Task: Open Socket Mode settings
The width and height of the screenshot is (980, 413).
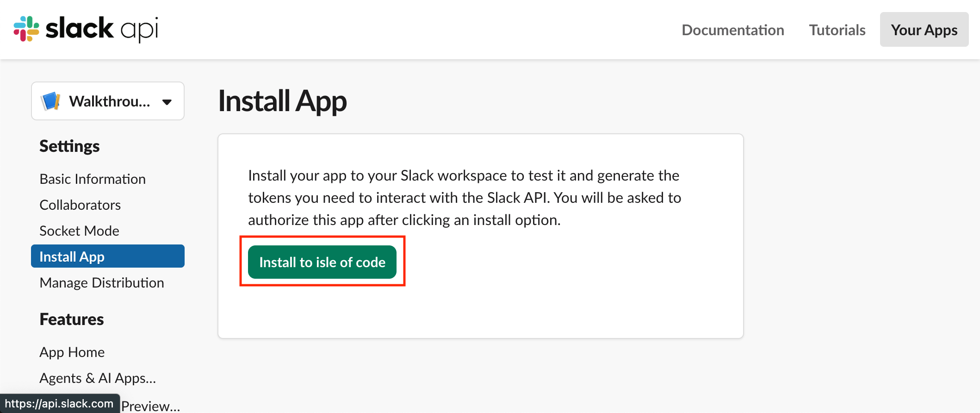Action: [x=79, y=231]
